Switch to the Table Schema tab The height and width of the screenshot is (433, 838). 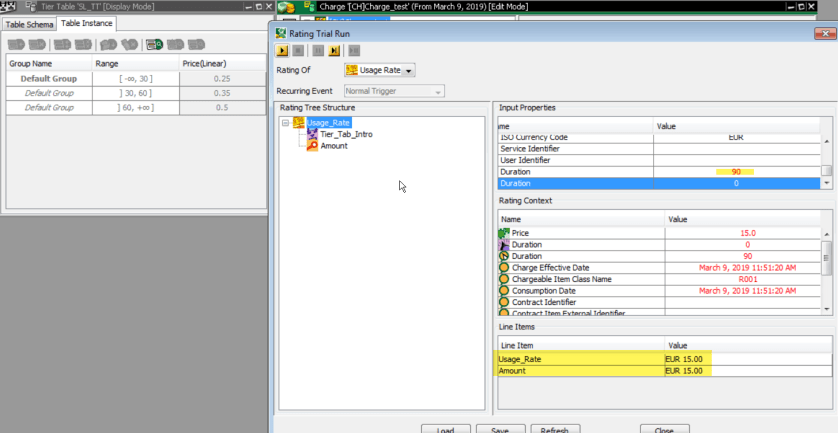point(29,23)
